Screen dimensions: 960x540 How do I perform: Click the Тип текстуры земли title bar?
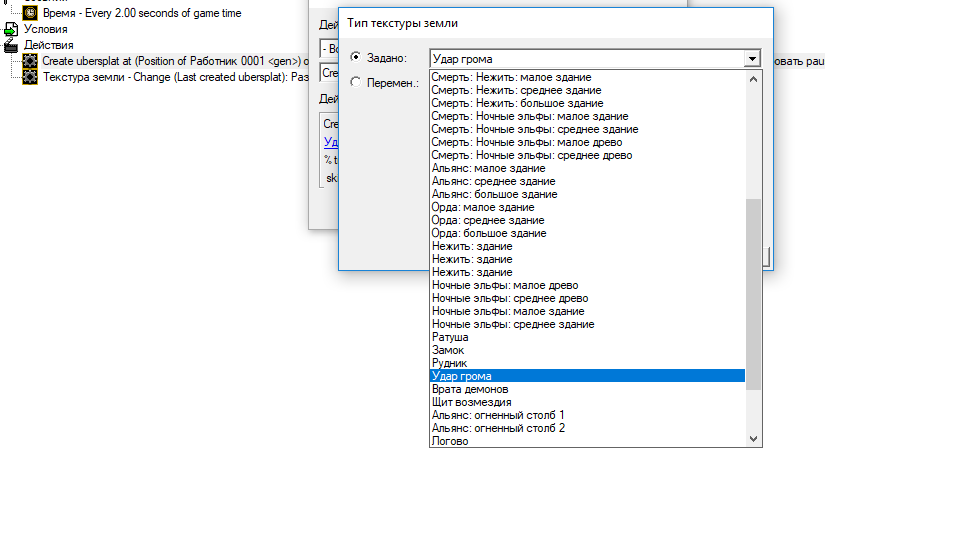555,23
